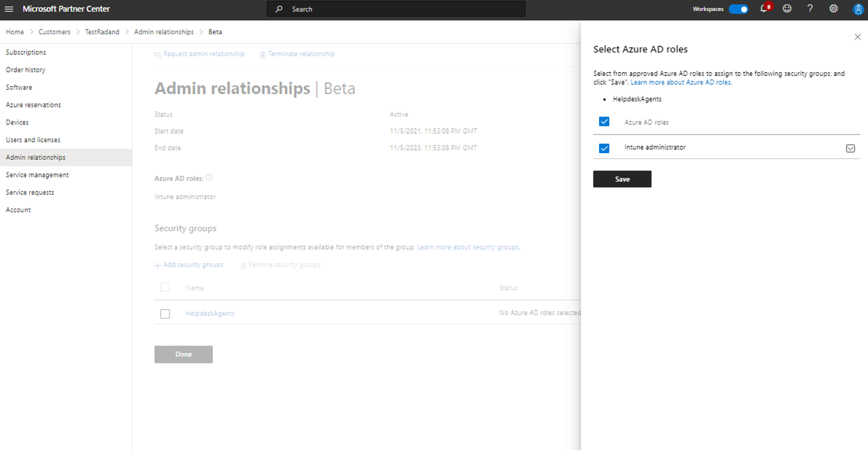The width and height of the screenshot is (868, 450).
Task: Click into the Search field
Action: [x=396, y=9]
